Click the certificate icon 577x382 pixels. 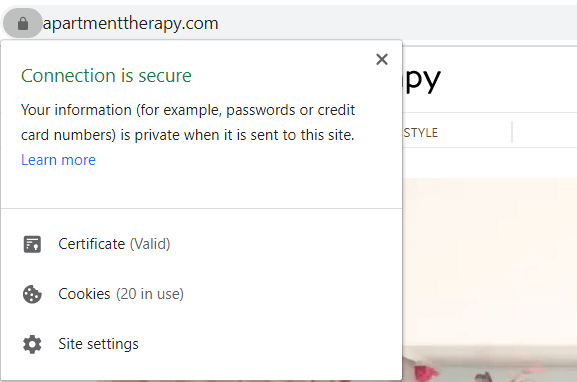32,244
